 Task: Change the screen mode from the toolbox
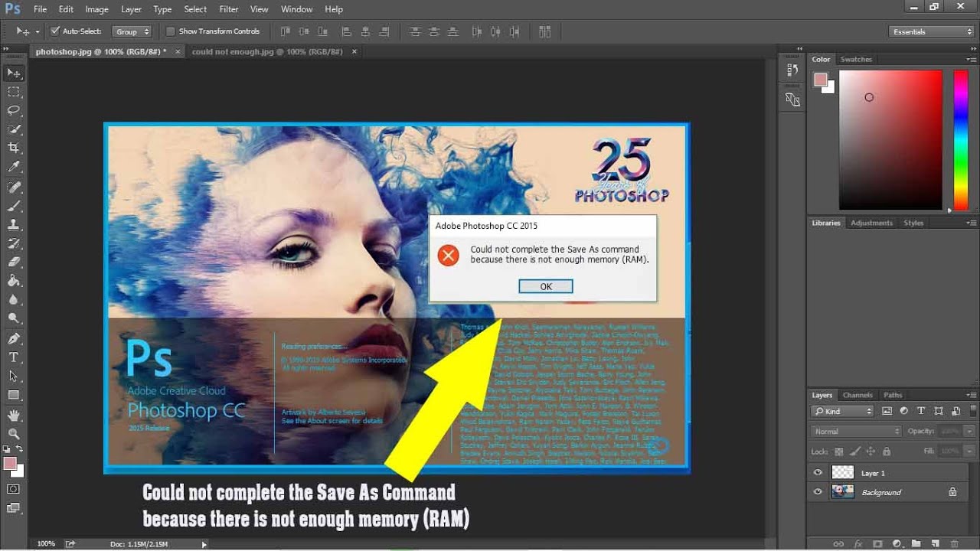14,507
